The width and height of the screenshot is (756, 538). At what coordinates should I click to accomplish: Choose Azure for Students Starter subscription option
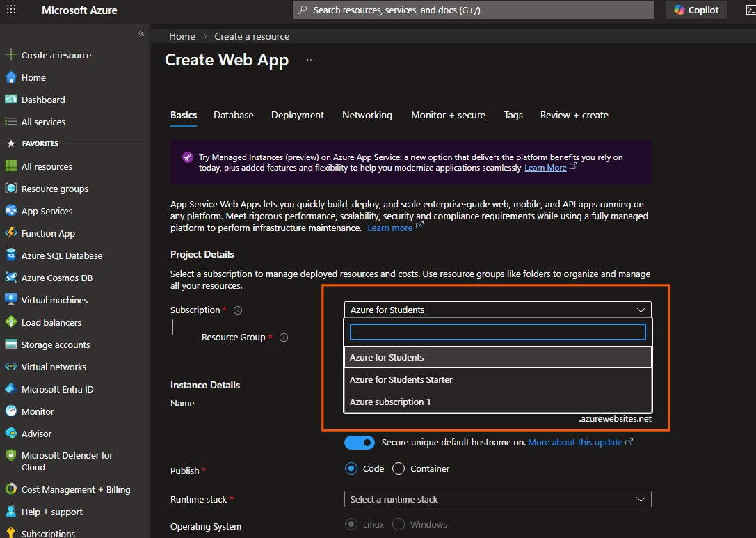497,380
